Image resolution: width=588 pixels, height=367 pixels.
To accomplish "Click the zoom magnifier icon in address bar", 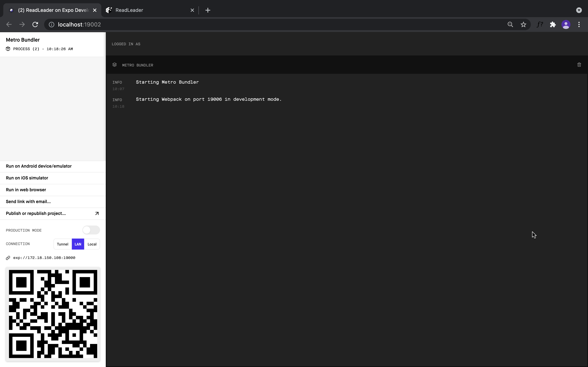I will pyautogui.click(x=510, y=24).
